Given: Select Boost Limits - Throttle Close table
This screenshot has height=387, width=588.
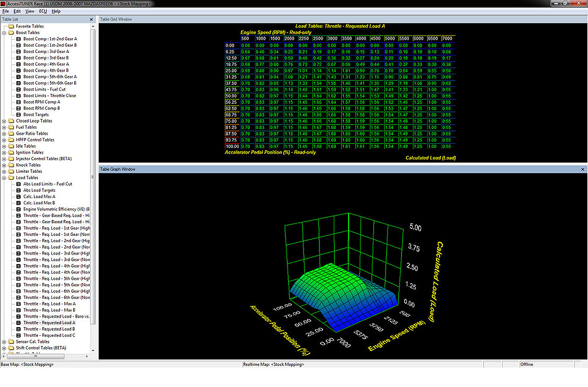Looking at the screenshot, I should coord(49,96).
